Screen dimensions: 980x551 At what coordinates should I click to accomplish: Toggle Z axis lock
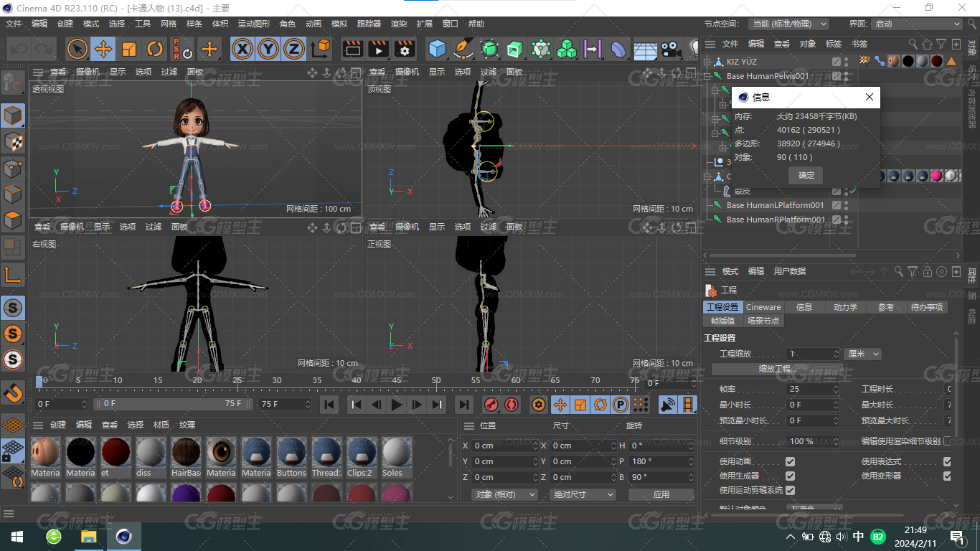tap(294, 49)
